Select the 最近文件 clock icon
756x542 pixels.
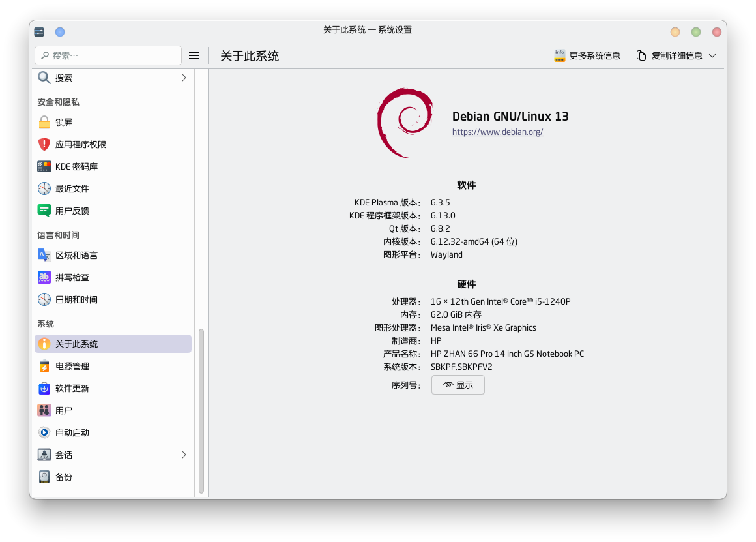[x=44, y=188]
